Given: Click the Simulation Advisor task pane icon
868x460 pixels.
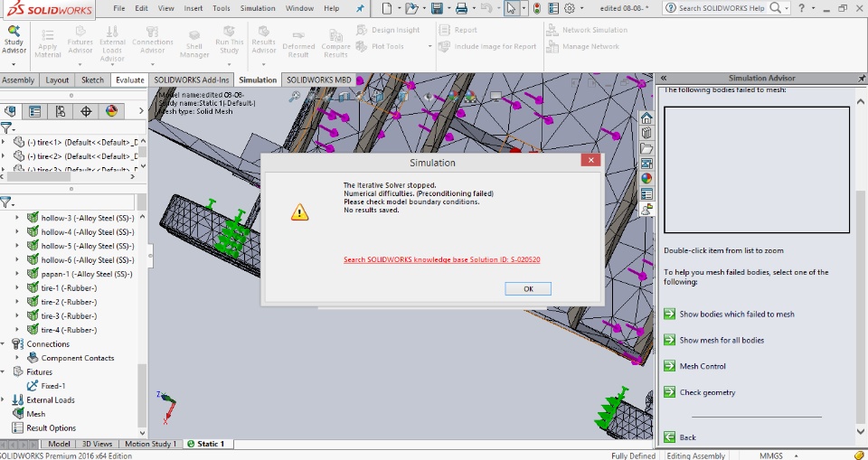Looking at the screenshot, I should [x=646, y=209].
